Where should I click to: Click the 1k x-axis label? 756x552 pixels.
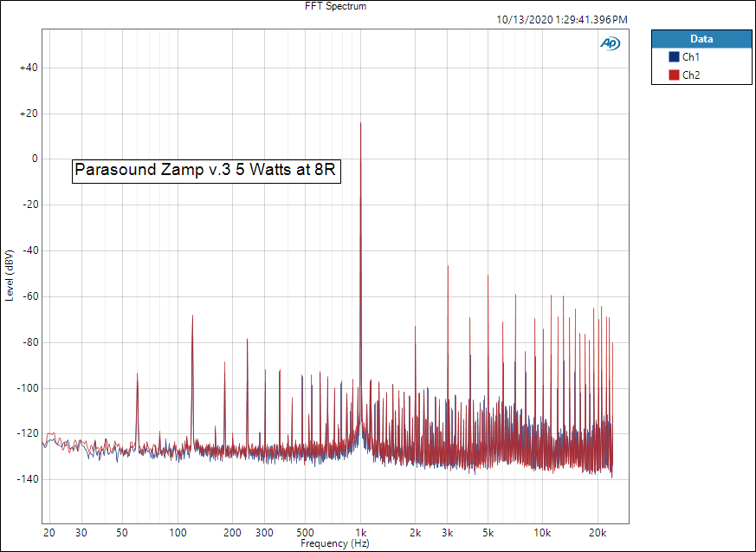[360, 533]
